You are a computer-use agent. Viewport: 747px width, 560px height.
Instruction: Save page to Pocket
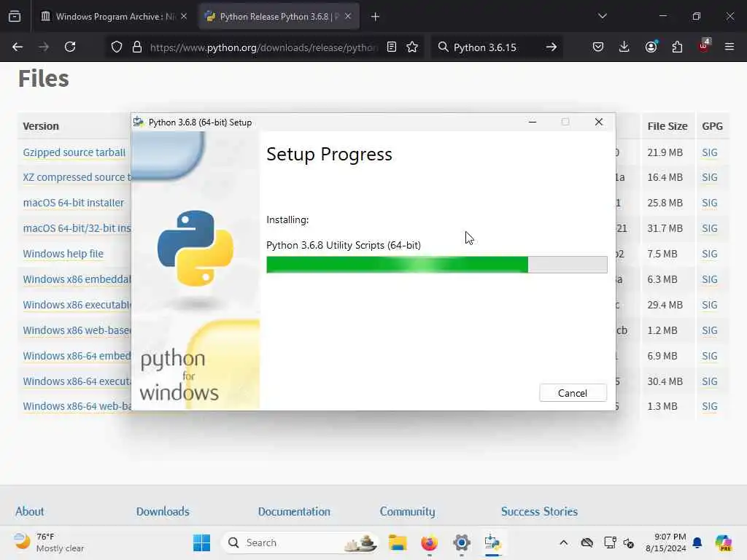(598, 47)
